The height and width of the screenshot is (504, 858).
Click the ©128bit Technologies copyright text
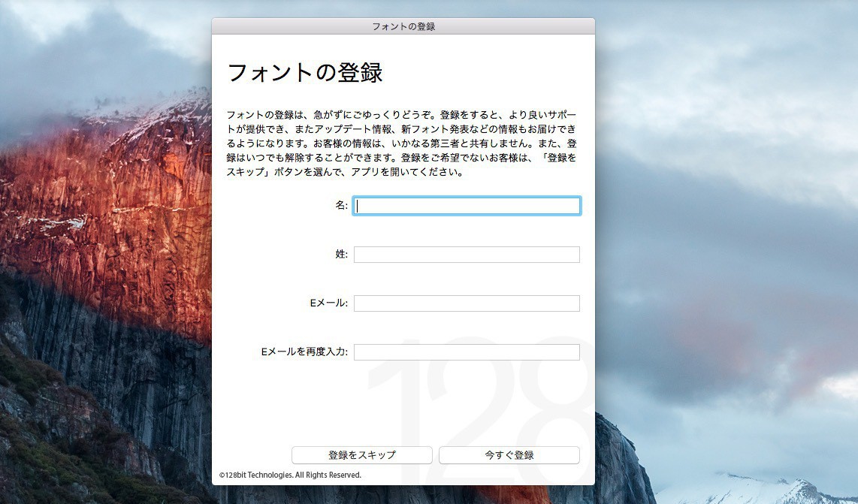(290, 475)
